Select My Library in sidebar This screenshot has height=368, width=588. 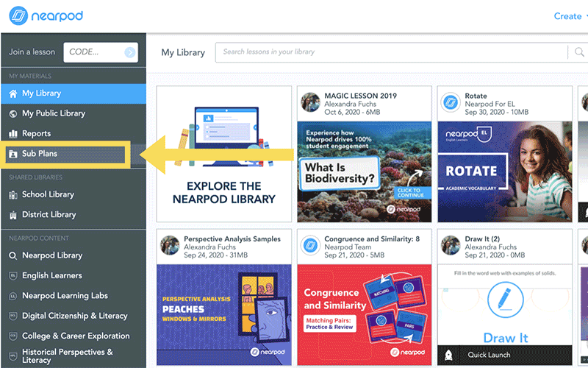point(73,93)
